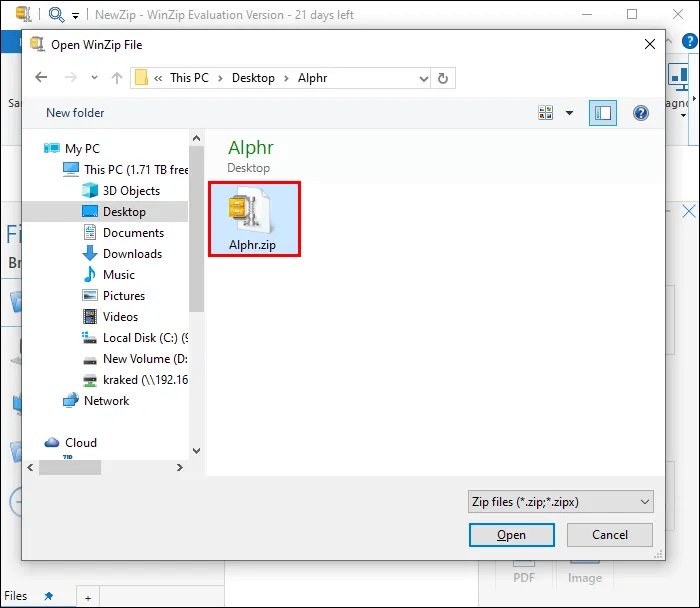Image resolution: width=700 pixels, height=608 pixels.
Task: Click horizontal scrollbar left arrow
Action: (30, 467)
